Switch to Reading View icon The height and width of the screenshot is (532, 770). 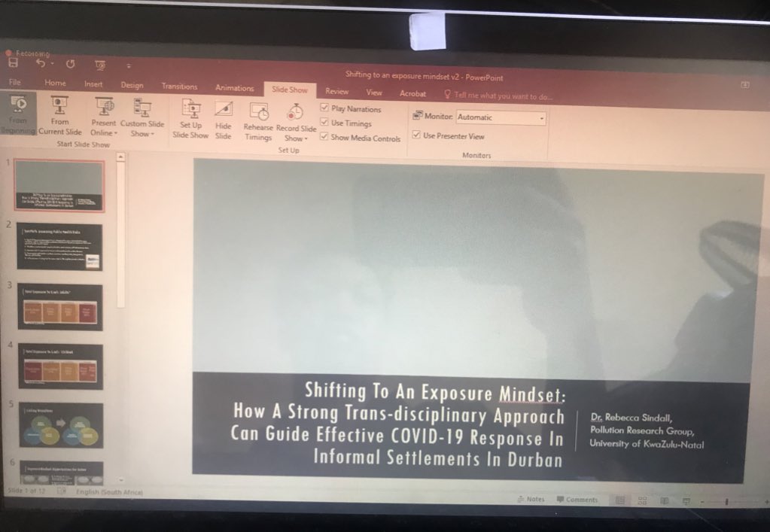tap(665, 501)
